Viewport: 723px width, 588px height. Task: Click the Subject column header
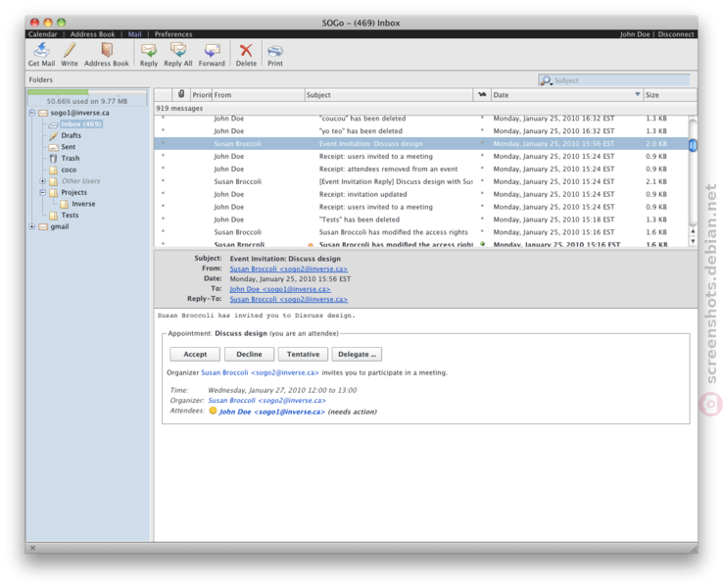pyautogui.click(x=389, y=94)
